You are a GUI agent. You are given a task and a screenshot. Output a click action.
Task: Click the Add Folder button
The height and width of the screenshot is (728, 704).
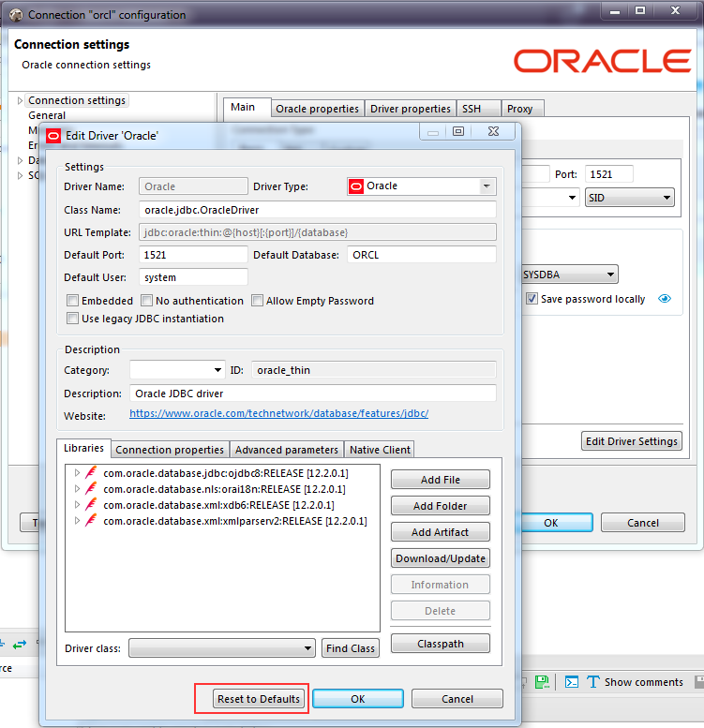[x=441, y=506]
